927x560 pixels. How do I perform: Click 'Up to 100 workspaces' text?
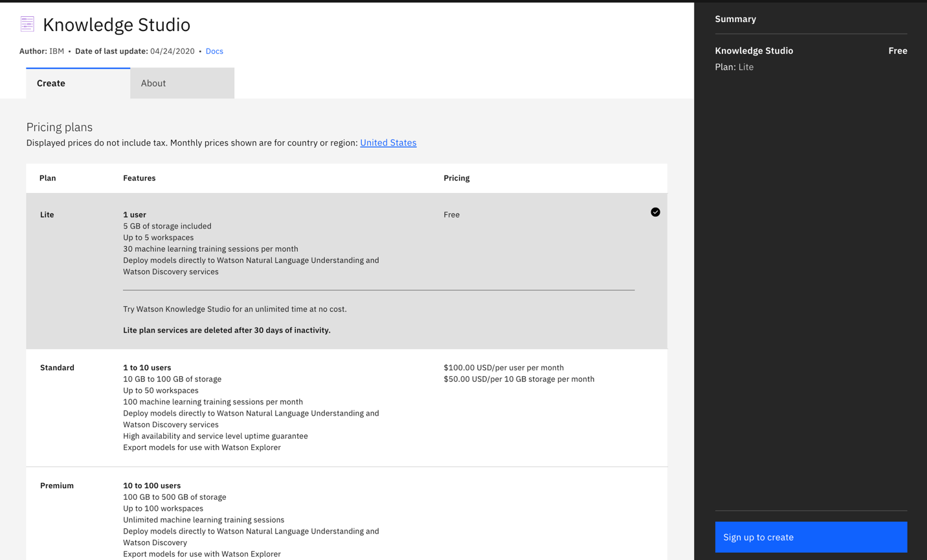click(x=163, y=508)
